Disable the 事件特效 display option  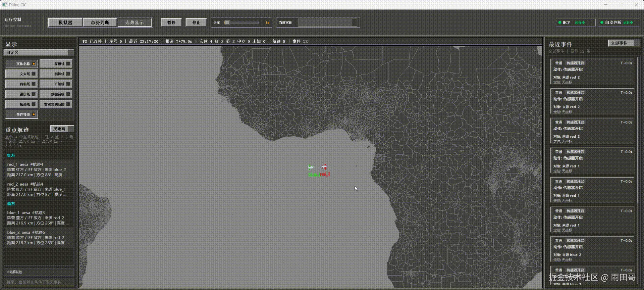pyautogui.click(x=21, y=114)
